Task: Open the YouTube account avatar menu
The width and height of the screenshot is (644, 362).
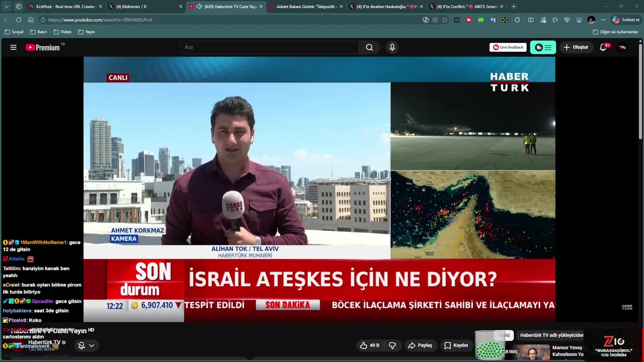Action: [622, 47]
